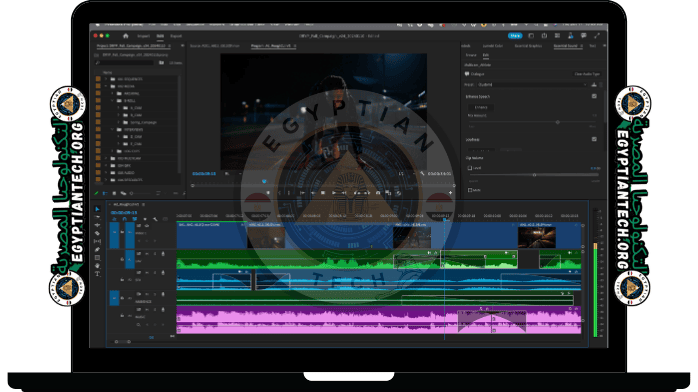Open Timeline Display Settings wrench
Viewport: 698px width, 392px height.
click(x=155, y=219)
